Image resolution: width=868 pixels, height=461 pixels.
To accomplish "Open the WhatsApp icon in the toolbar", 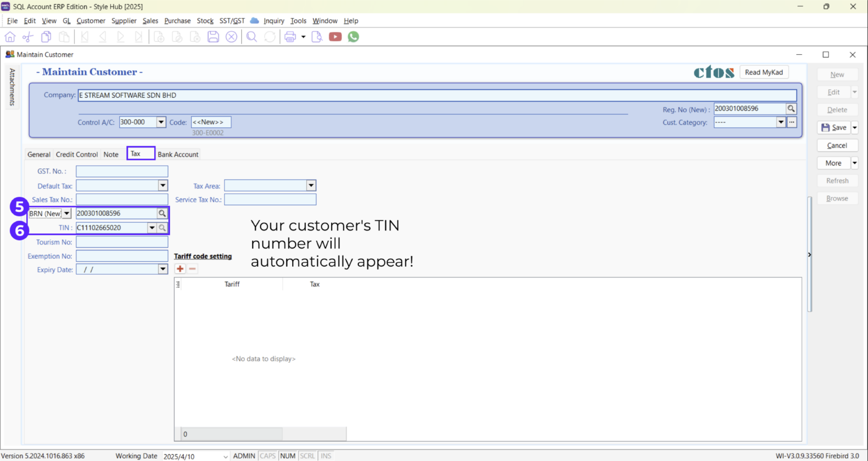I will [x=353, y=36].
